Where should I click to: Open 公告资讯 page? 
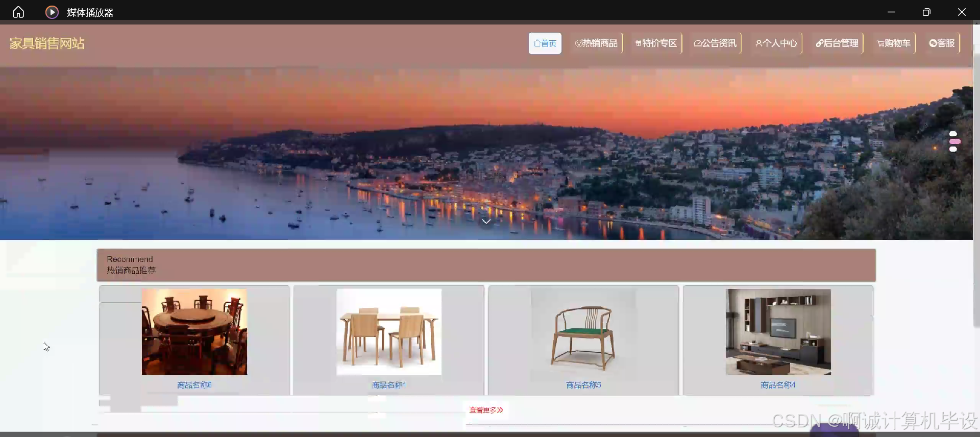715,43
